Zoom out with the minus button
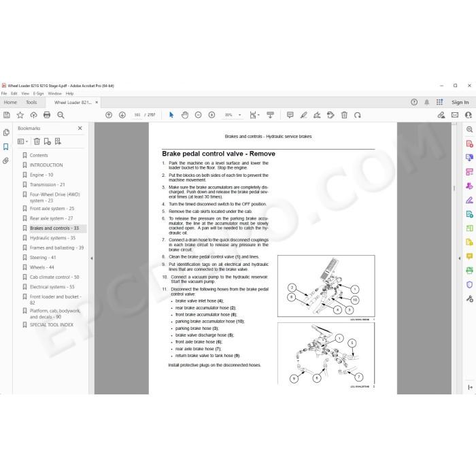Image resolution: width=476 pixels, height=476 pixels. click(x=199, y=115)
